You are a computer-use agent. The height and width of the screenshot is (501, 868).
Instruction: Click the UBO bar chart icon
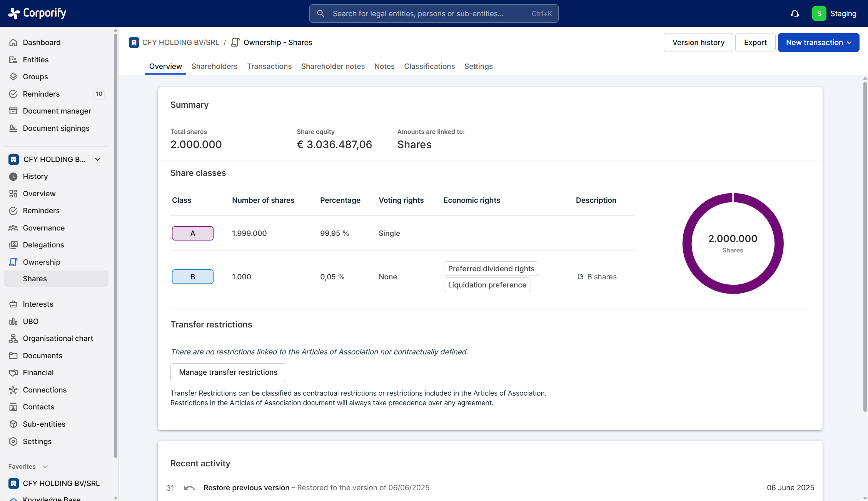click(13, 321)
